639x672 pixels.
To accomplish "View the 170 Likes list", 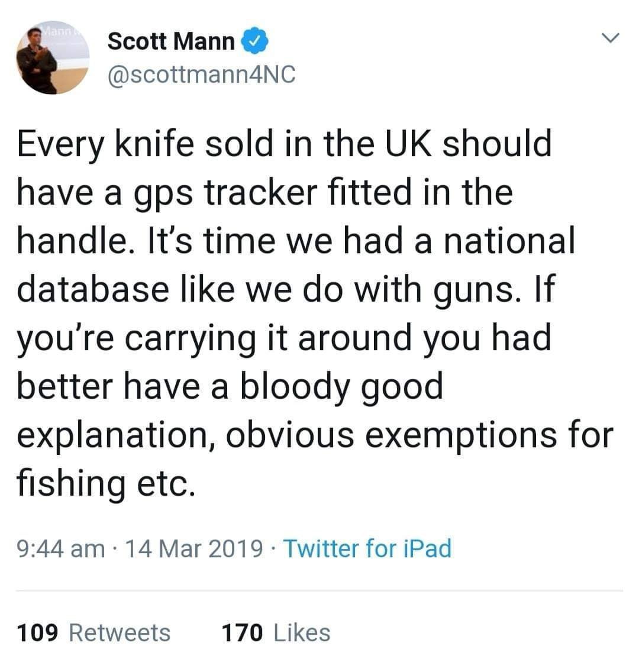I will pyautogui.click(x=276, y=632).
